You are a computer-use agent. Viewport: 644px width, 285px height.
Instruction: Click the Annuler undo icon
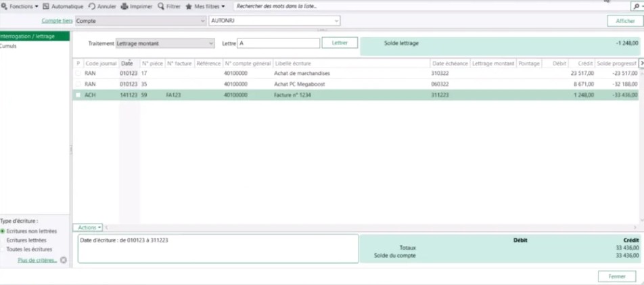[91, 6]
